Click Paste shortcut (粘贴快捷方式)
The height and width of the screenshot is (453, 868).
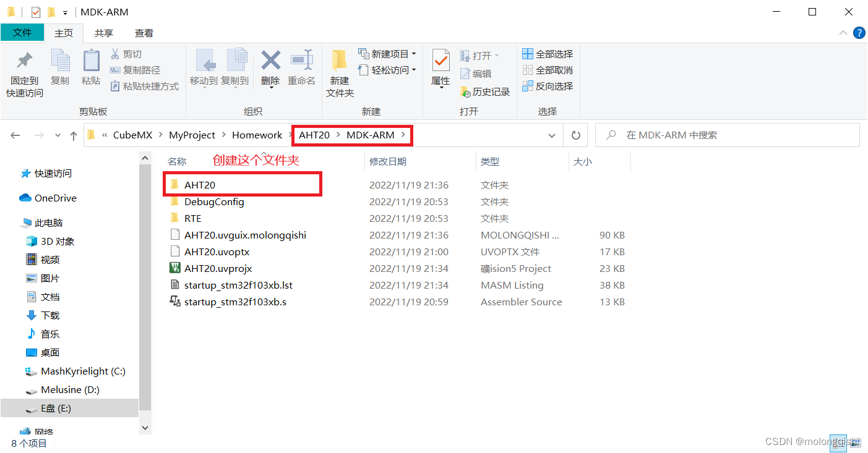point(145,87)
